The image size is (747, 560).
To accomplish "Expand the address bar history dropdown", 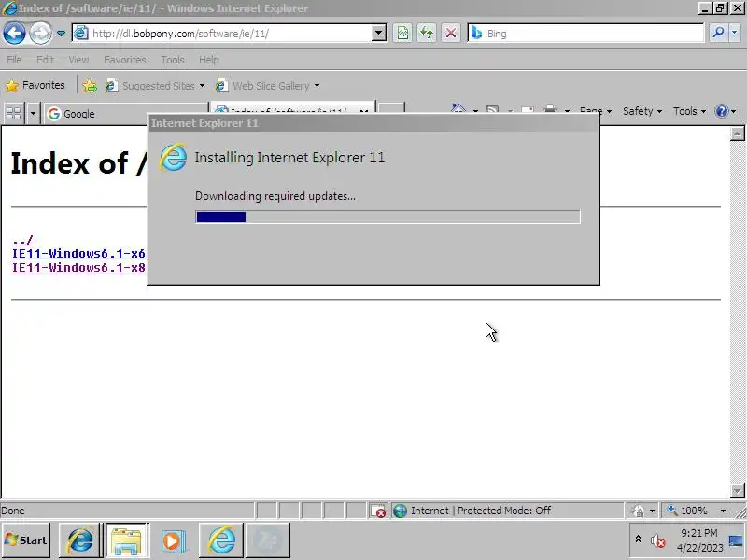I will coord(379,34).
